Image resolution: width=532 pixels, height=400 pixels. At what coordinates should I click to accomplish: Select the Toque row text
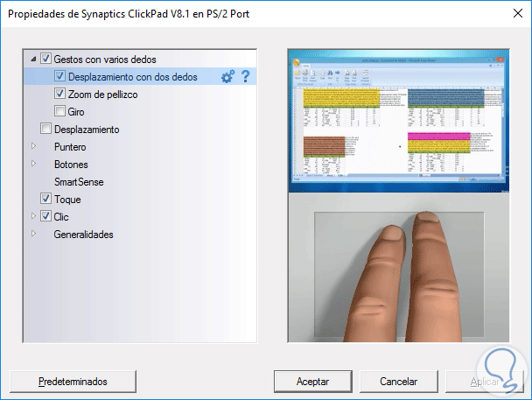click(67, 200)
